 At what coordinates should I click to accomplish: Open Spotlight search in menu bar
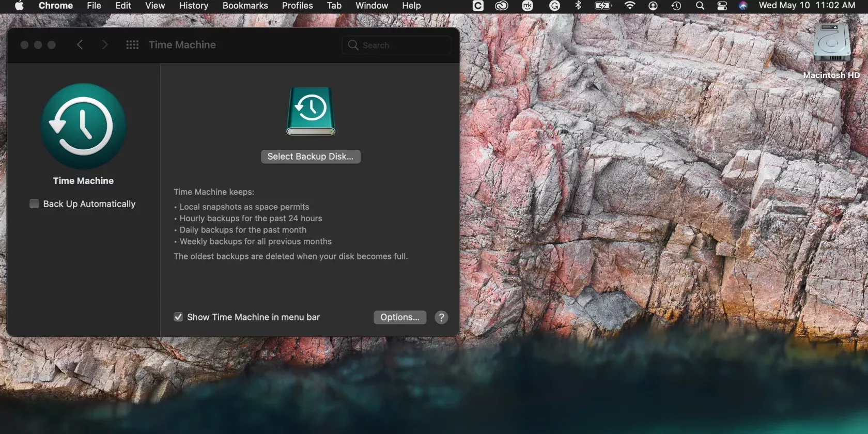pos(700,6)
